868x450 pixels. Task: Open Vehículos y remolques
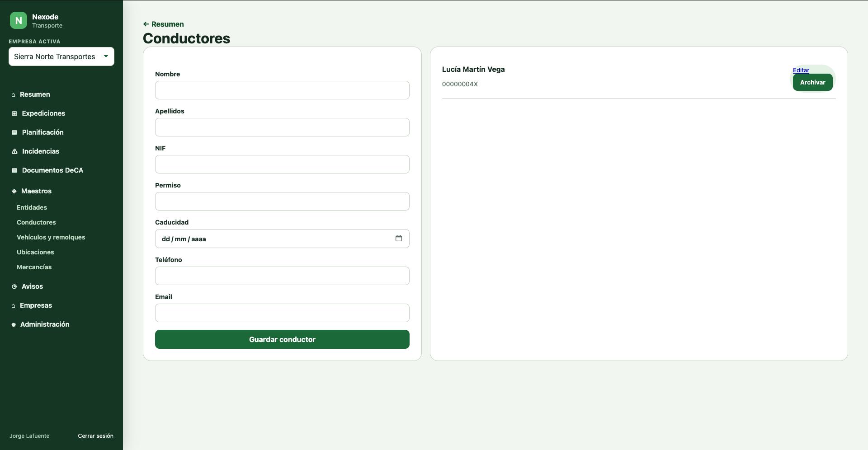coord(51,237)
